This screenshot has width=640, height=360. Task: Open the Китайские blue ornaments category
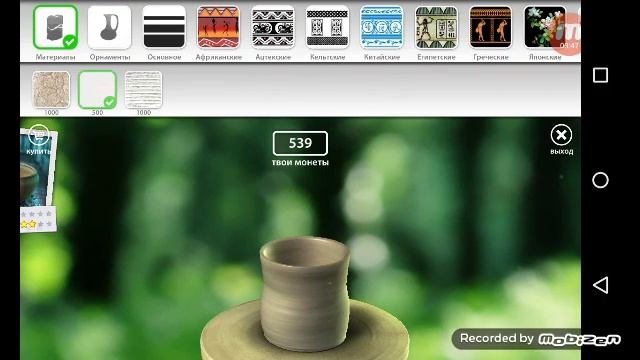click(x=382, y=27)
